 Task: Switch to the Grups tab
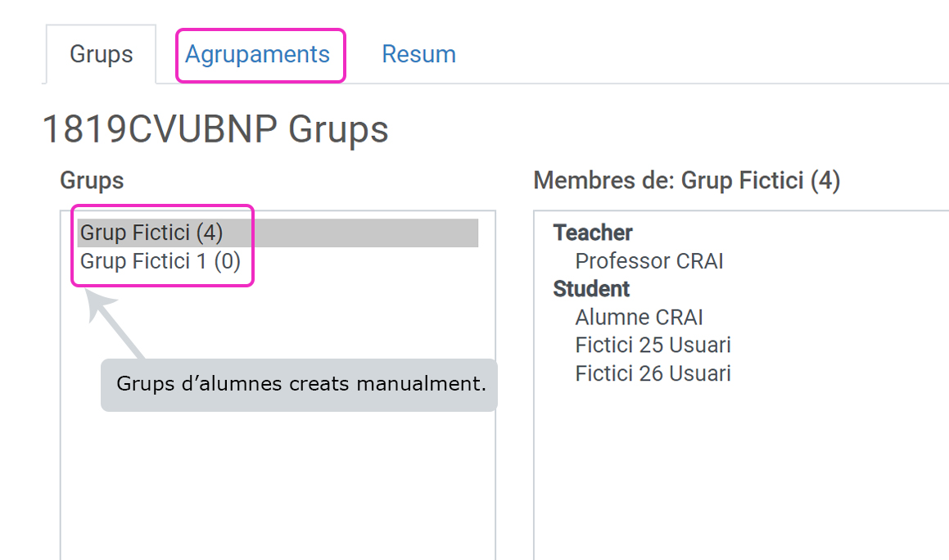(101, 54)
